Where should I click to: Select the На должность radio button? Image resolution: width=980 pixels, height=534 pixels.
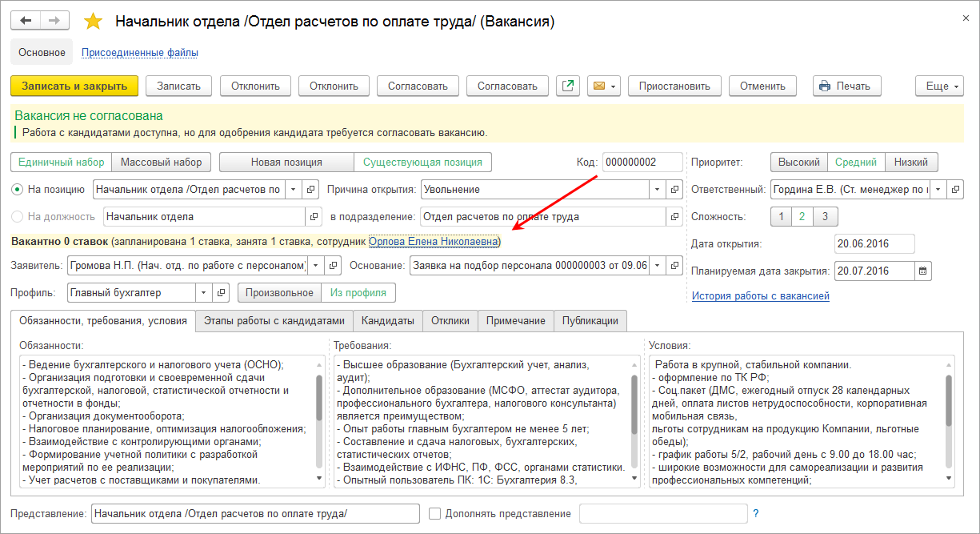tap(18, 216)
